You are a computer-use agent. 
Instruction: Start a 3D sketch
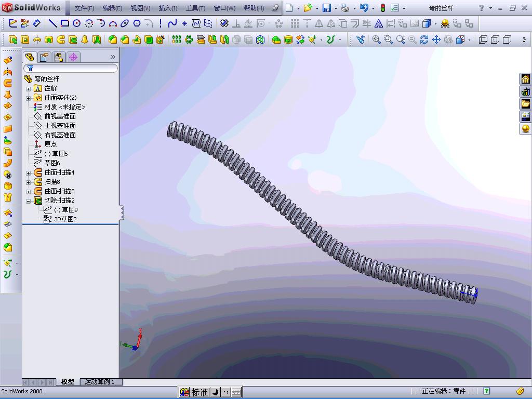pos(24,23)
